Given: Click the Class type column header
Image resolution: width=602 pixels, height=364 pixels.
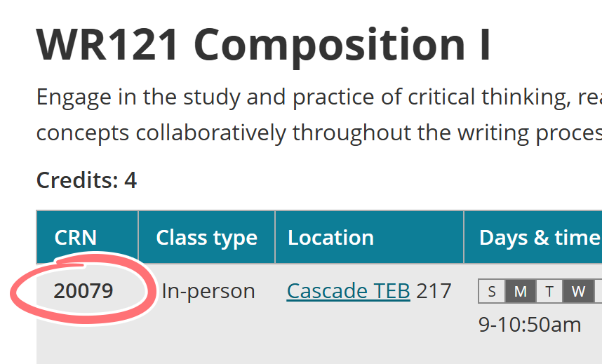Looking at the screenshot, I should tap(206, 238).
